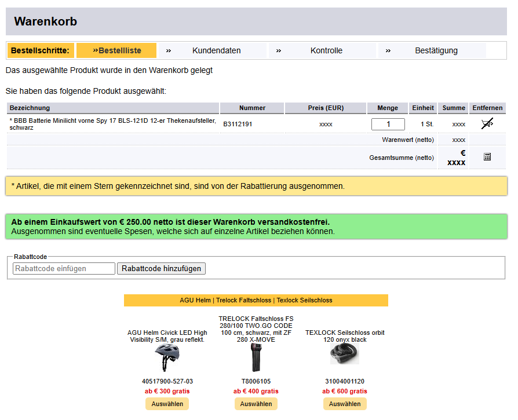The image size is (518, 420).
Task: Click the Gesamtsumme (netto) label
Action: (x=402, y=158)
